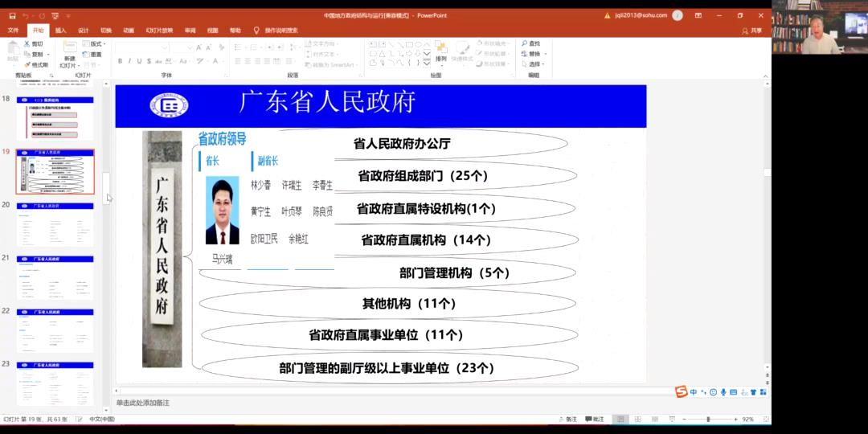
Task: Open the File (文件) menu
Action: click(x=14, y=31)
